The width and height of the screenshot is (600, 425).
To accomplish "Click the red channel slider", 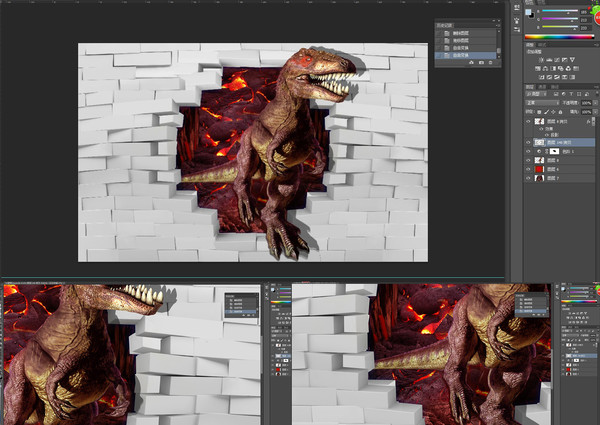I will [560, 11].
